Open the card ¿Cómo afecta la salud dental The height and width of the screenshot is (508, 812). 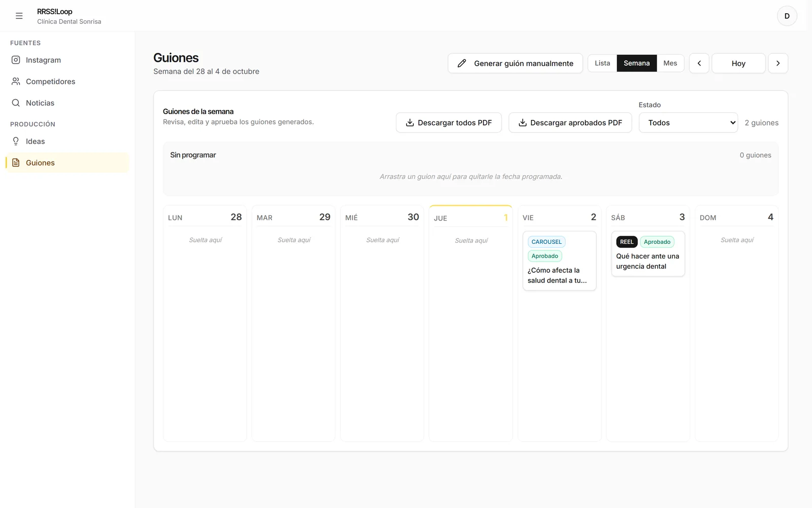[559, 261]
